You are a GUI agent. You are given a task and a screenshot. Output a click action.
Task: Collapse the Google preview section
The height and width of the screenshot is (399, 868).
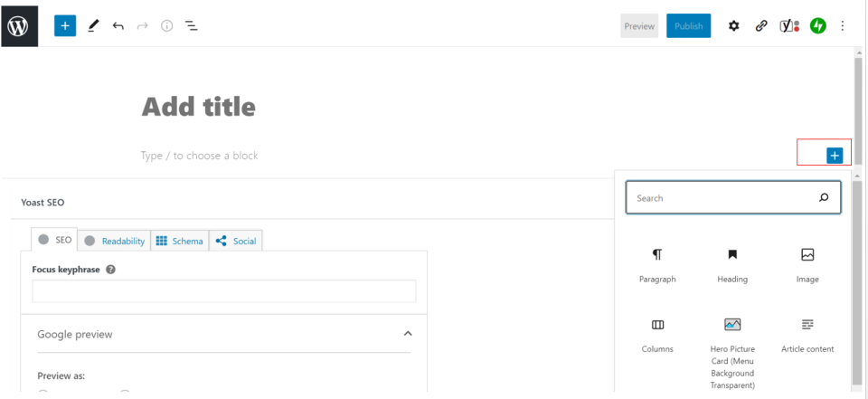(408, 334)
